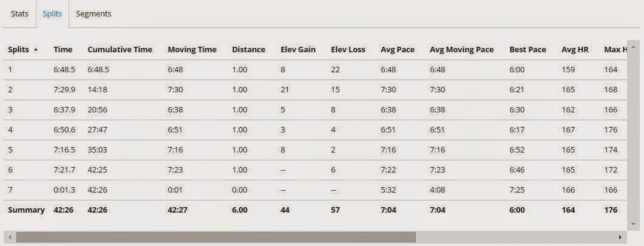The width and height of the screenshot is (644, 246).
Task: Sort by Avg HR column
Action: pos(574,50)
